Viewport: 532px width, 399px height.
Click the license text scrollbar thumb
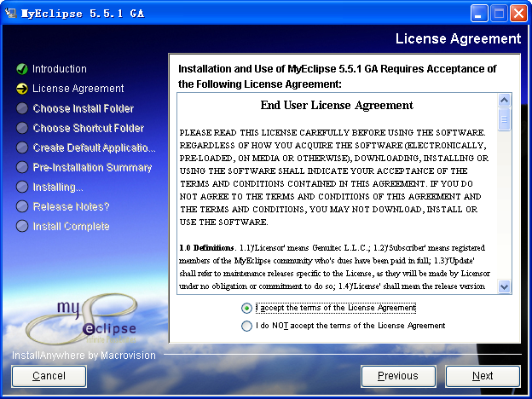(504, 119)
